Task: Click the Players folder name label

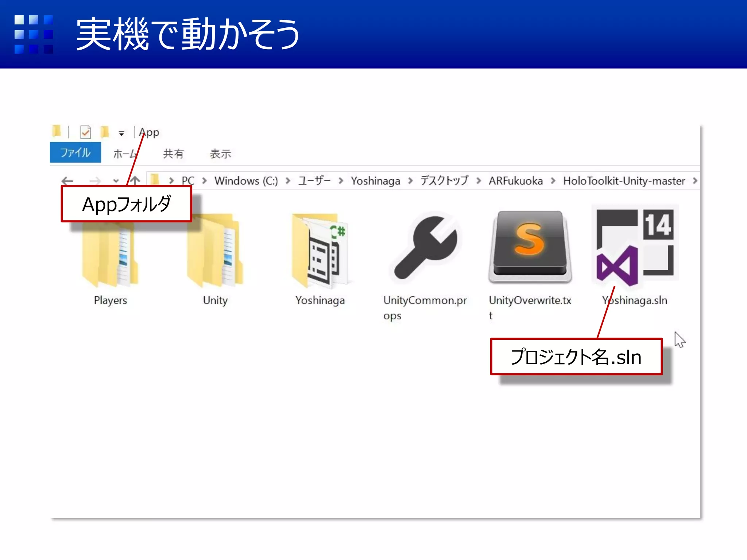Action: (111, 300)
